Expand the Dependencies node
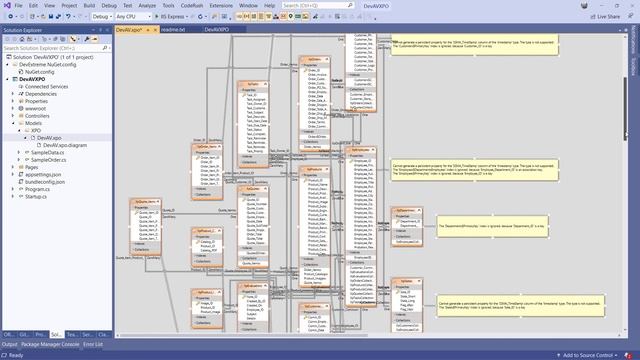 click(x=13, y=94)
